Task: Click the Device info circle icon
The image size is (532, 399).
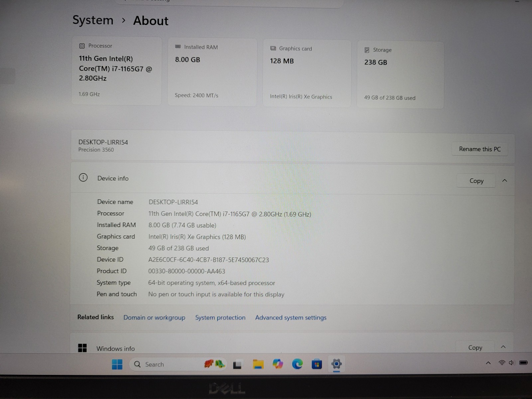Action: (x=83, y=178)
